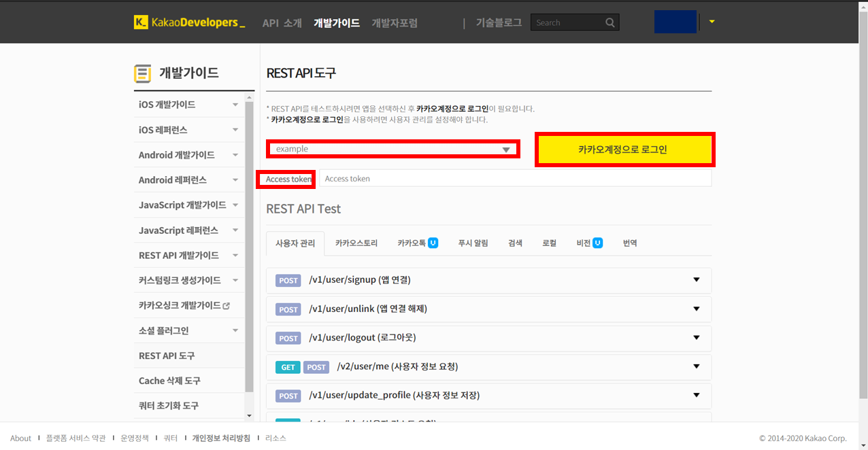Image resolution: width=868 pixels, height=450 pixels.
Task: Switch to the 검색 tab
Action: 515,243
